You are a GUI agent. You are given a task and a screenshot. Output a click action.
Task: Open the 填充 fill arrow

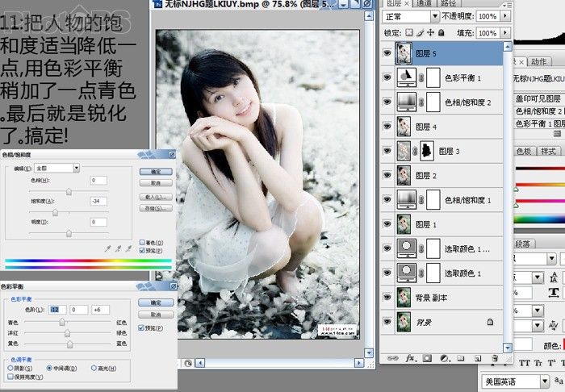point(505,33)
